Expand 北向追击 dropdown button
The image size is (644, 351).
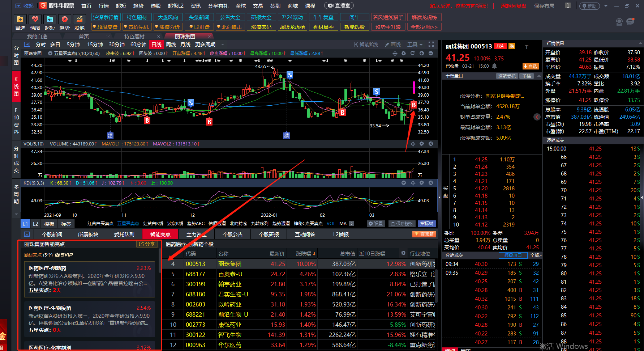coord(229,27)
